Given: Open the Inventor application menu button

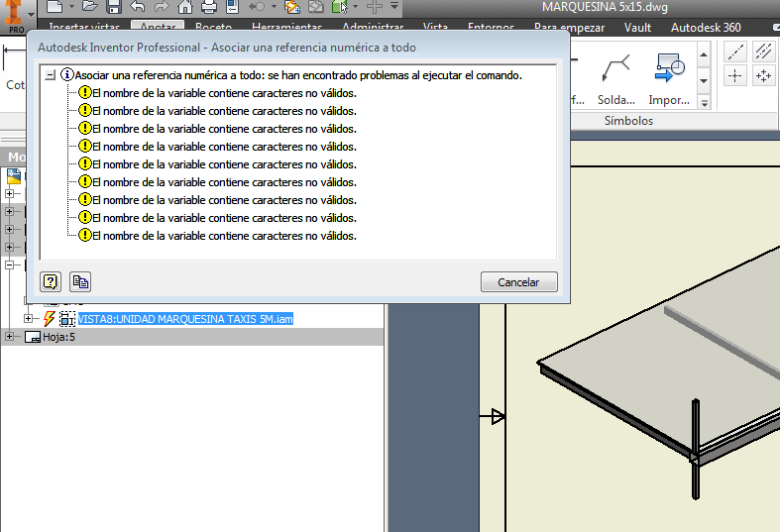Looking at the screenshot, I should tap(18, 15).
